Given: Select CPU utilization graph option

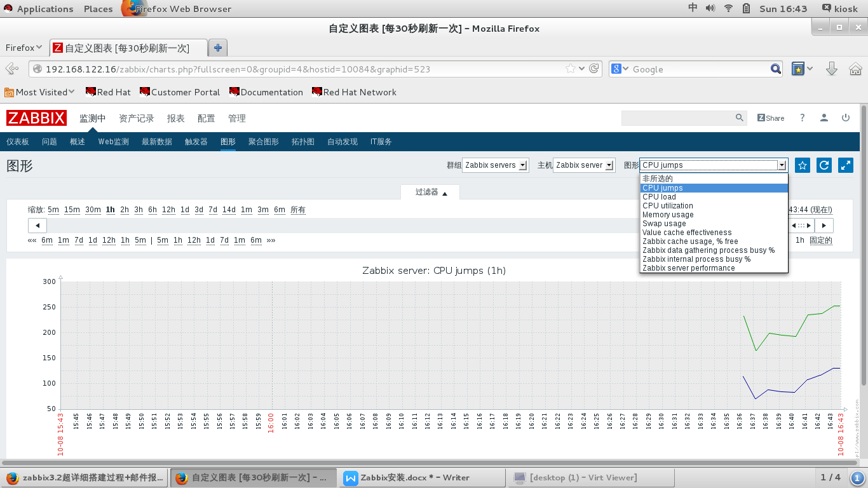Looking at the screenshot, I should [x=714, y=206].
